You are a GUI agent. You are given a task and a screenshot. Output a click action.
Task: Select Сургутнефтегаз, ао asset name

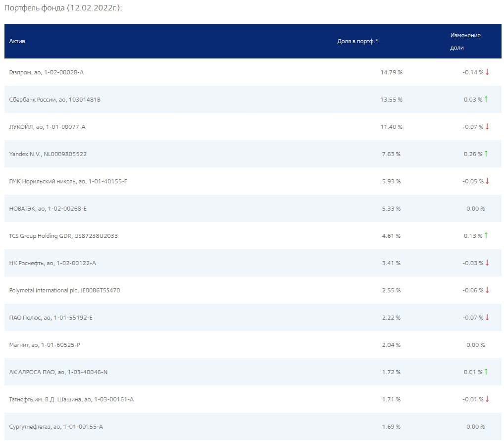click(x=56, y=427)
